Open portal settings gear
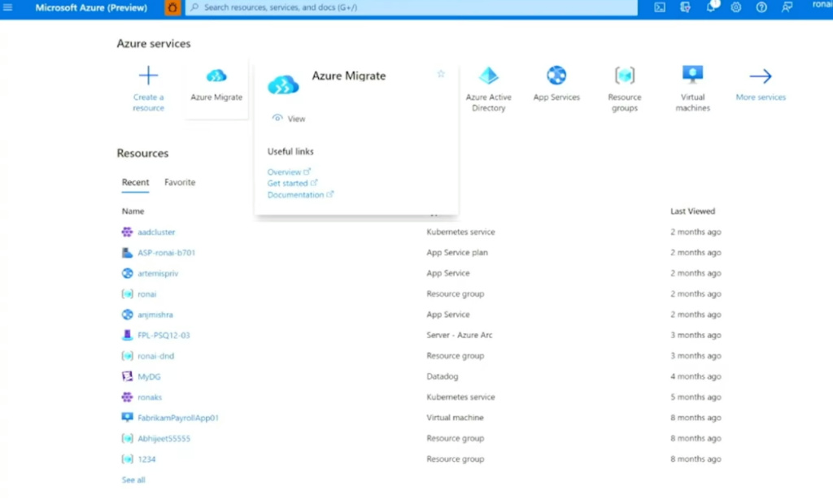Viewport: 833px width, 504px height. (x=735, y=7)
